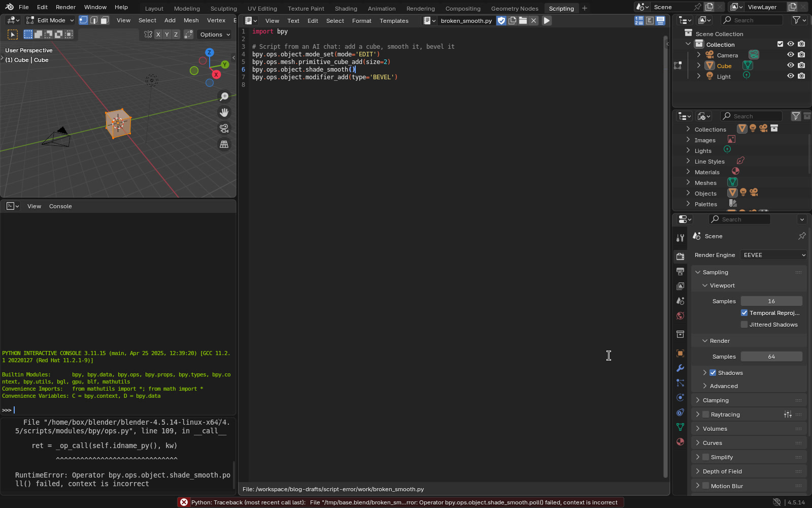The image size is (812, 508).
Task: Open a text file with the folder icon
Action: [523, 21]
